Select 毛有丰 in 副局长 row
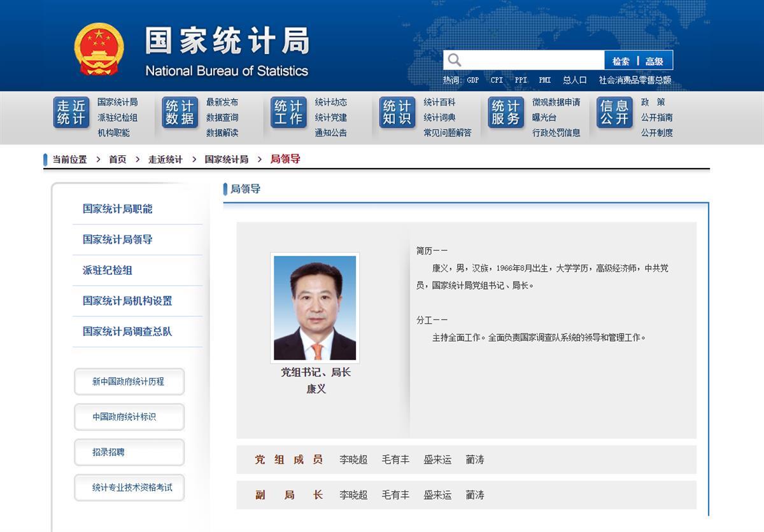The height and width of the screenshot is (532, 764). point(395,494)
